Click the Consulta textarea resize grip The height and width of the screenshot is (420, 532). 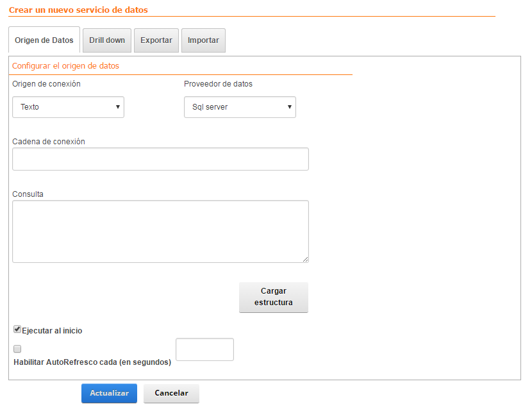(305, 260)
